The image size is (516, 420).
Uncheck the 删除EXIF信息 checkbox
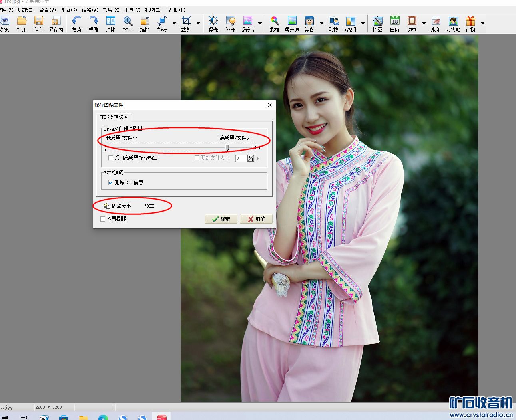coord(111,183)
